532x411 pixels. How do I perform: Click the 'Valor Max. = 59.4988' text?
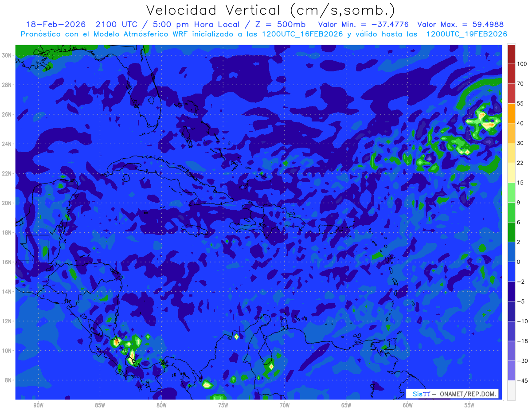coord(461,24)
